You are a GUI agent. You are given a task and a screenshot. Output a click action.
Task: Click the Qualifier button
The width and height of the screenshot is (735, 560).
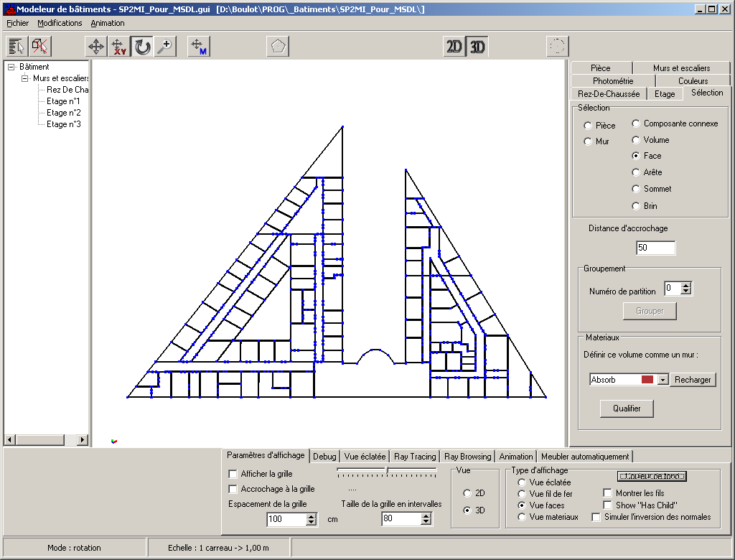(x=627, y=409)
